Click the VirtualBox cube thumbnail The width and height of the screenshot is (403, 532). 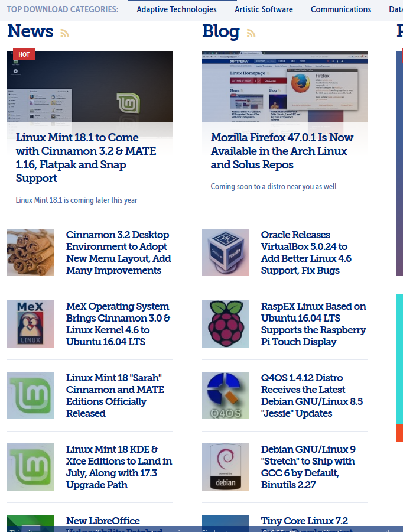pos(226,252)
